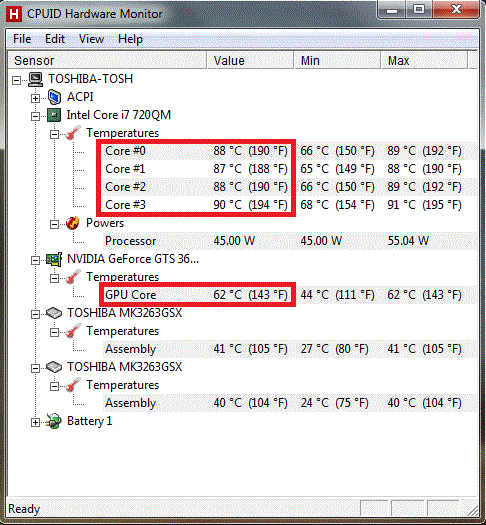
Task: Open the View menu
Action: [x=91, y=39]
